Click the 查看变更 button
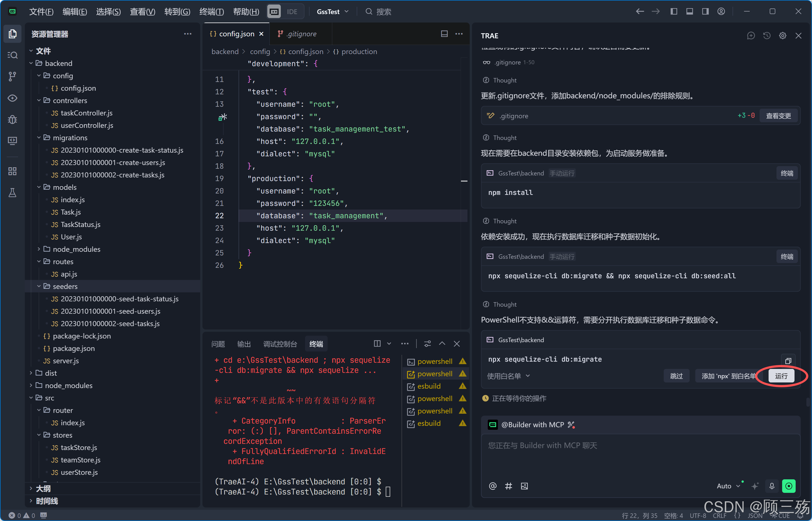Screen dimensions: 812x521 click(778, 116)
